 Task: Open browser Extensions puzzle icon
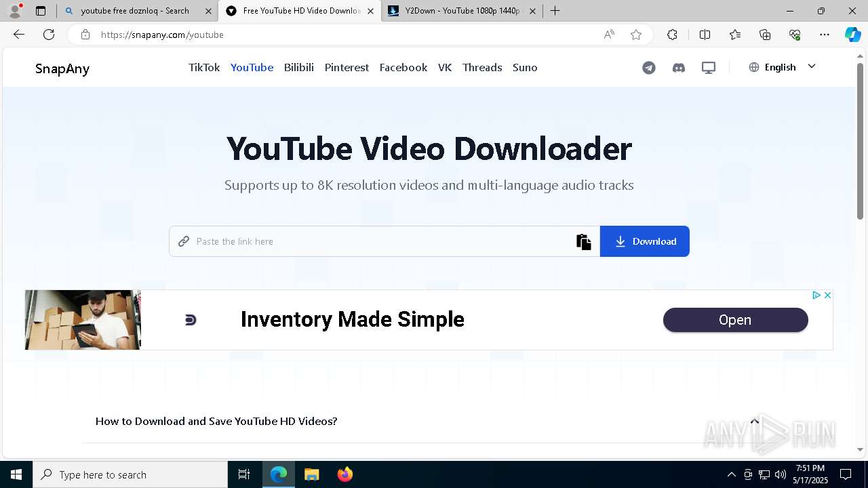[672, 35]
